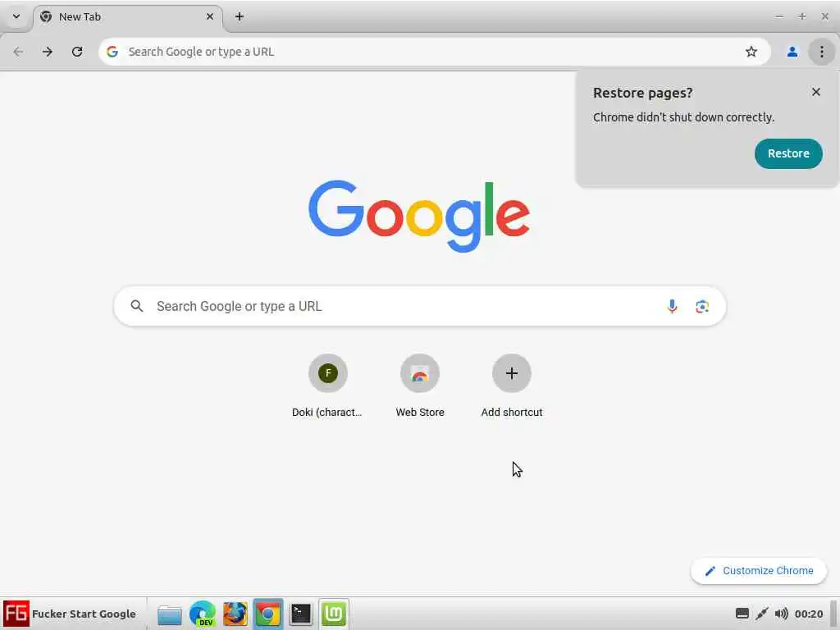Close the New Tab tab
Screen dimensions: 840x630
click(x=210, y=16)
